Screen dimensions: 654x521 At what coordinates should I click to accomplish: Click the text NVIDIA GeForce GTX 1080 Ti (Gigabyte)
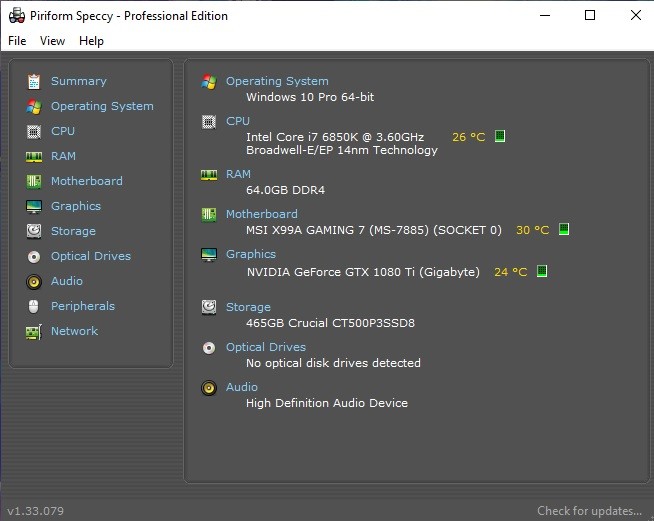[x=363, y=272]
